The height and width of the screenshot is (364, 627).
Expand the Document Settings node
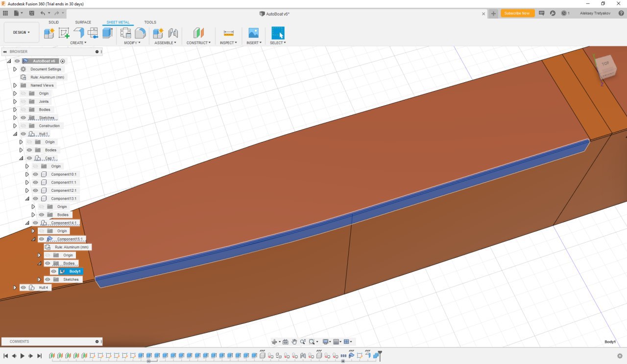(15, 69)
